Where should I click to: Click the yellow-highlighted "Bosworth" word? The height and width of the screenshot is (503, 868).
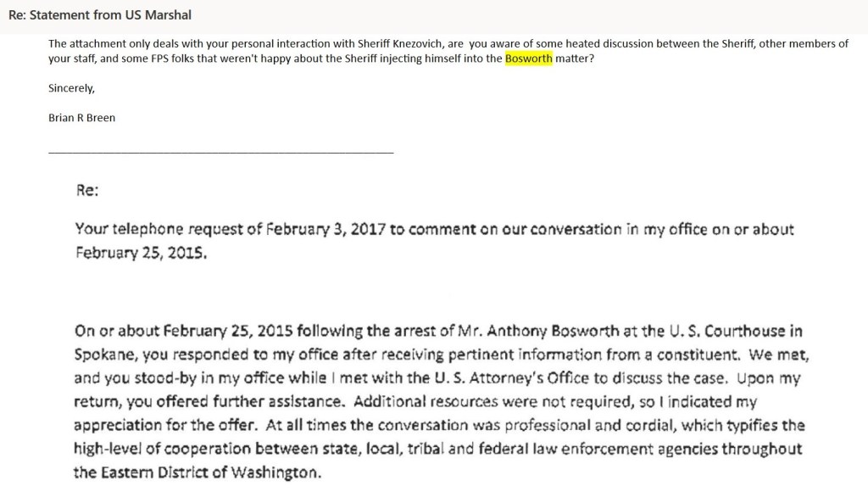(x=528, y=59)
